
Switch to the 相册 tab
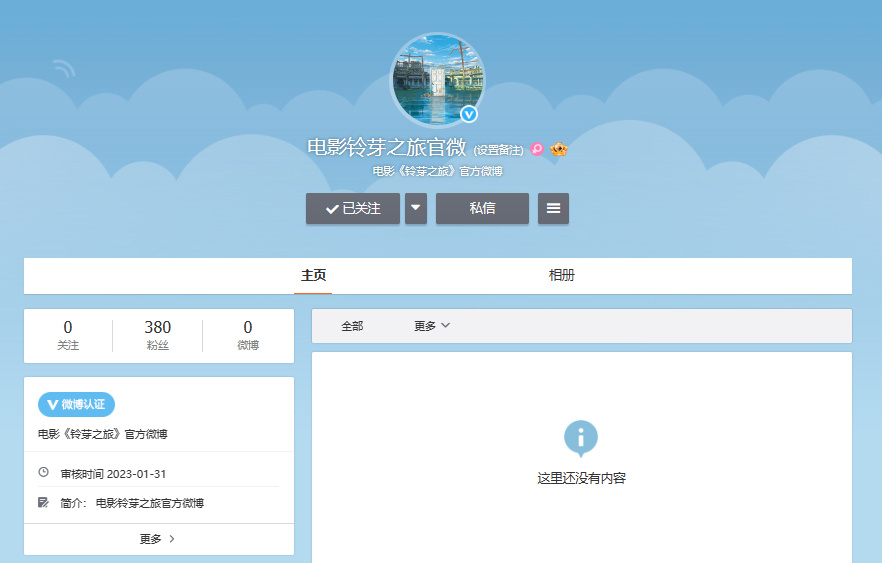pyautogui.click(x=562, y=275)
